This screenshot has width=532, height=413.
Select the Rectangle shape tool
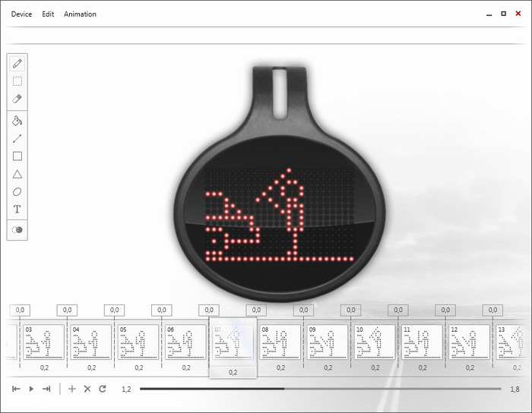[17, 156]
